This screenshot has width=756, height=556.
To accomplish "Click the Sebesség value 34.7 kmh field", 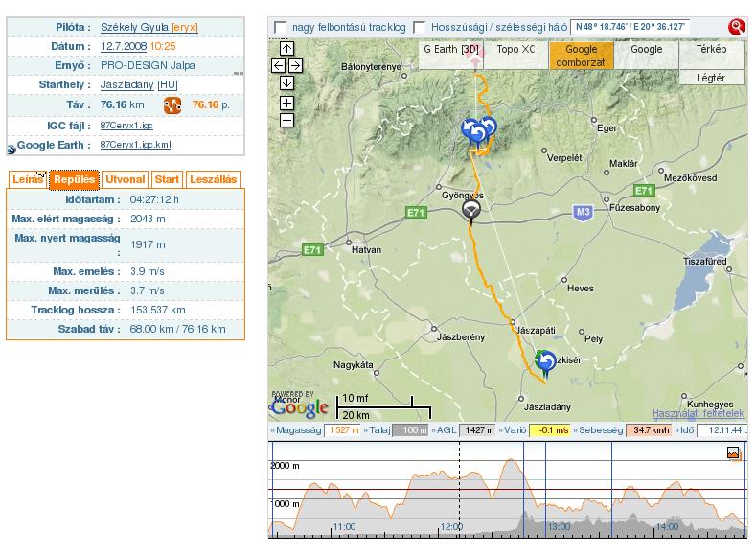I will coord(649,430).
